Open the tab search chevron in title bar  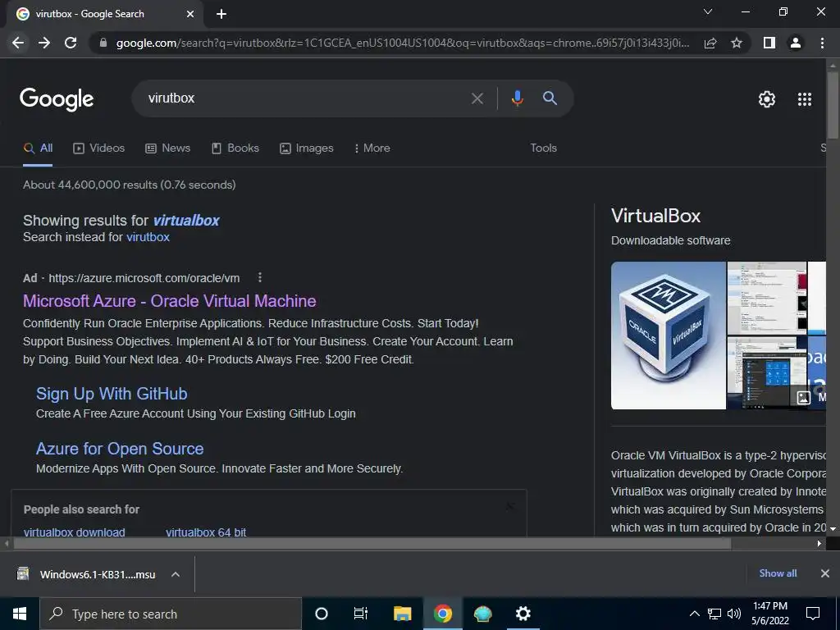pyautogui.click(x=708, y=11)
